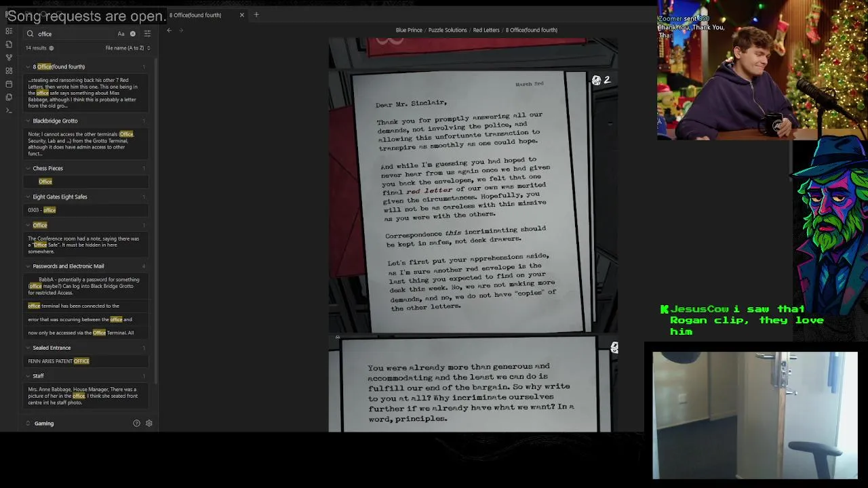The image size is (868, 488).
Task: Click '8 Office(found fourth)' in the breadcrumb
Action: [x=532, y=30]
